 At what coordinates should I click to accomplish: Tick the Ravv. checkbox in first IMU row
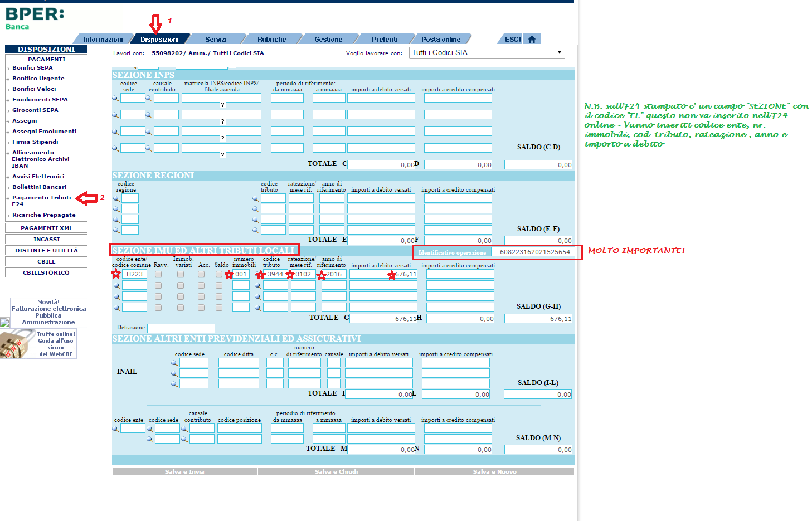[x=158, y=274]
